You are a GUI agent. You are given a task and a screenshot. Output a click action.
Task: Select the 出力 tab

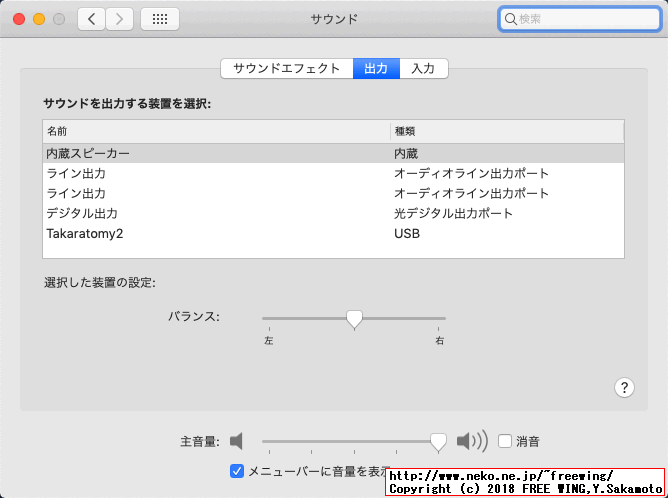click(x=376, y=69)
